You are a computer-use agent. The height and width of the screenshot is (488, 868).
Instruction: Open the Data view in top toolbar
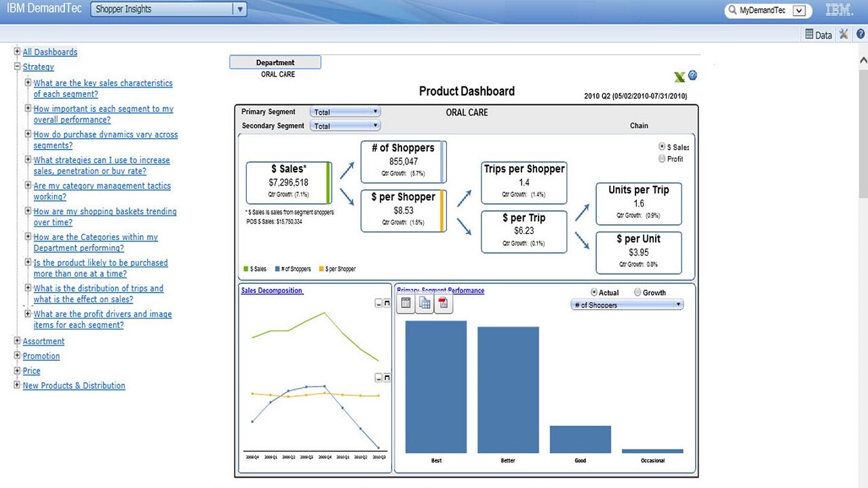818,35
